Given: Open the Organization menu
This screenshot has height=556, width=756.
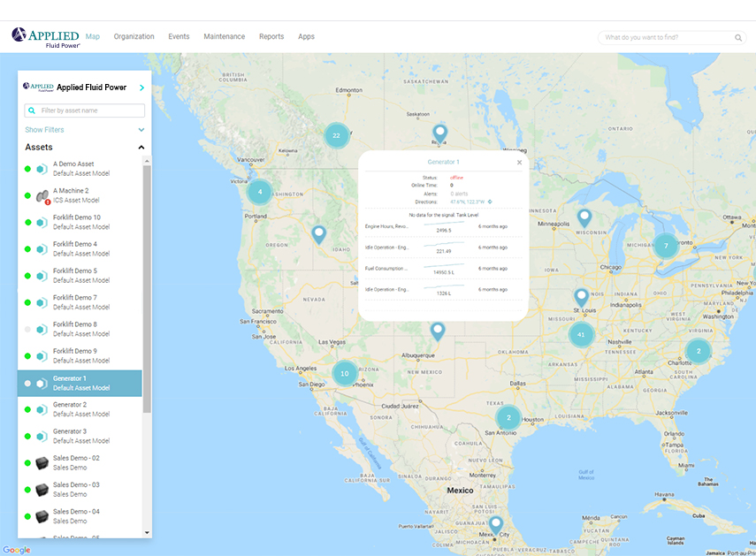Looking at the screenshot, I should click(x=134, y=36).
